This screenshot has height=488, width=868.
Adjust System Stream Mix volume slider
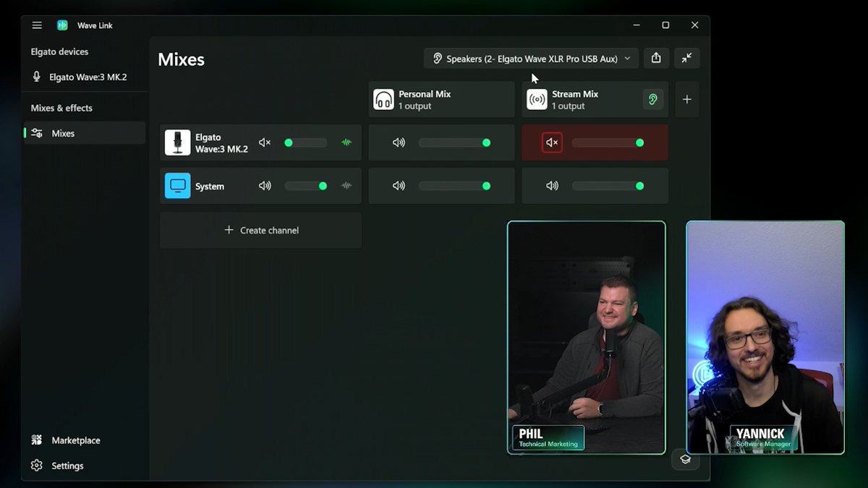[x=608, y=186]
